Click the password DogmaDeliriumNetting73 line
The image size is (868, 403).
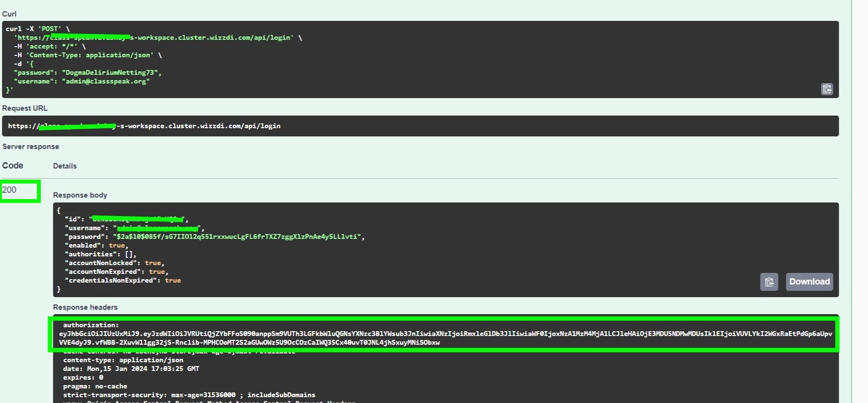tap(87, 72)
